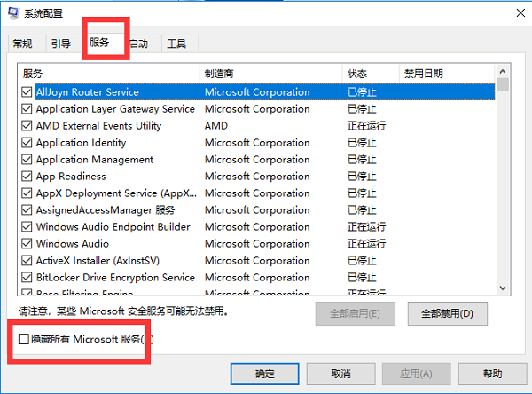Sort by the 制造商 column header
532x394 pixels.
(x=270, y=74)
